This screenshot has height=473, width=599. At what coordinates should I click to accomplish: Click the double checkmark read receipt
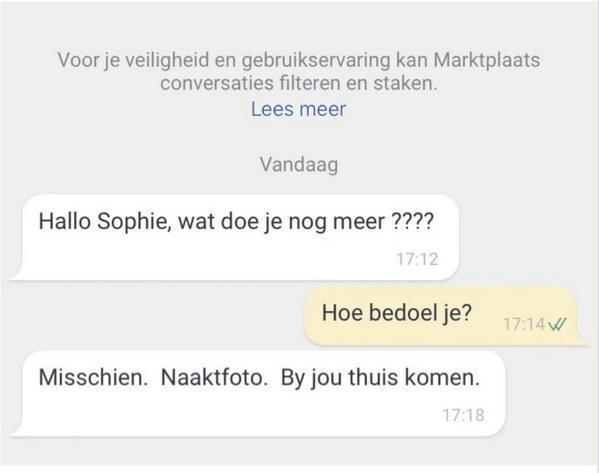pyautogui.click(x=557, y=324)
